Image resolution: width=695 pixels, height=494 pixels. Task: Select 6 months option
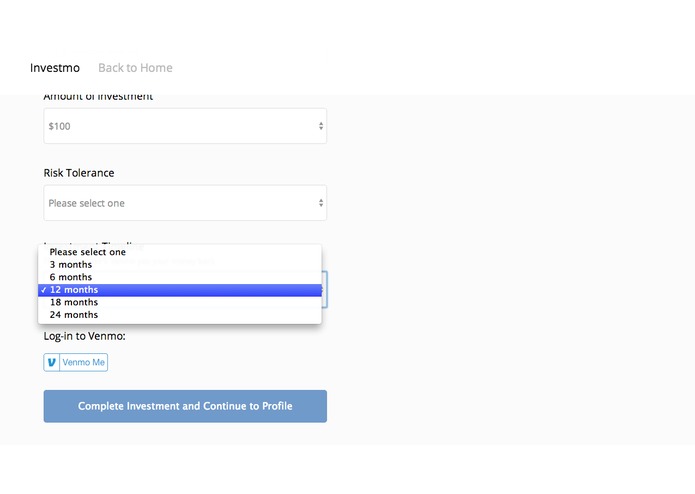(180, 277)
